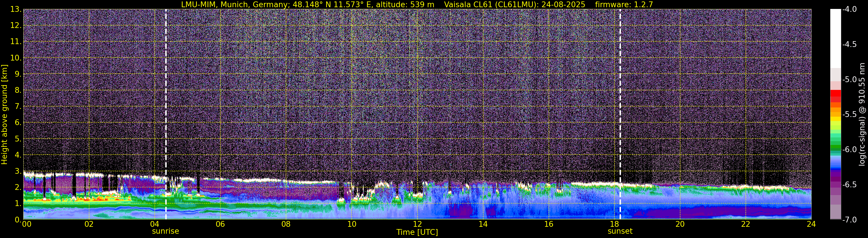Image resolution: width=868 pixels, height=238 pixels.
Task: Click the "6." tick on the height axis
Action: pos(18,123)
